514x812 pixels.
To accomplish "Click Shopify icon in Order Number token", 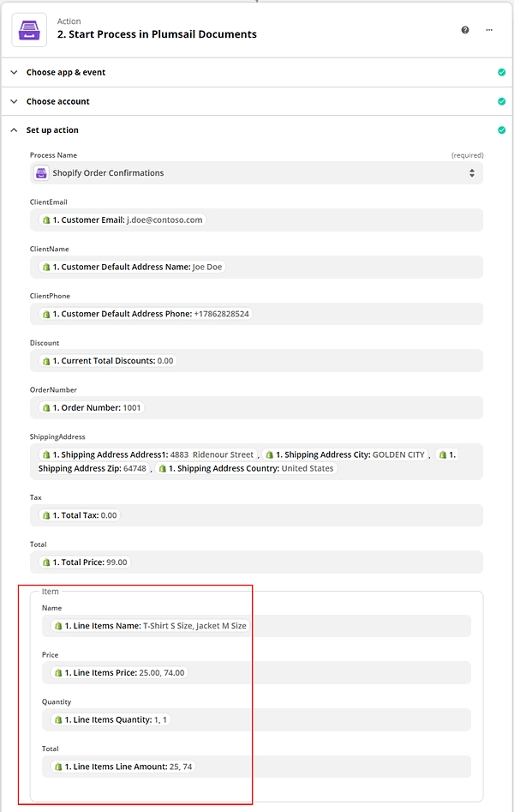I will tap(46, 408).
